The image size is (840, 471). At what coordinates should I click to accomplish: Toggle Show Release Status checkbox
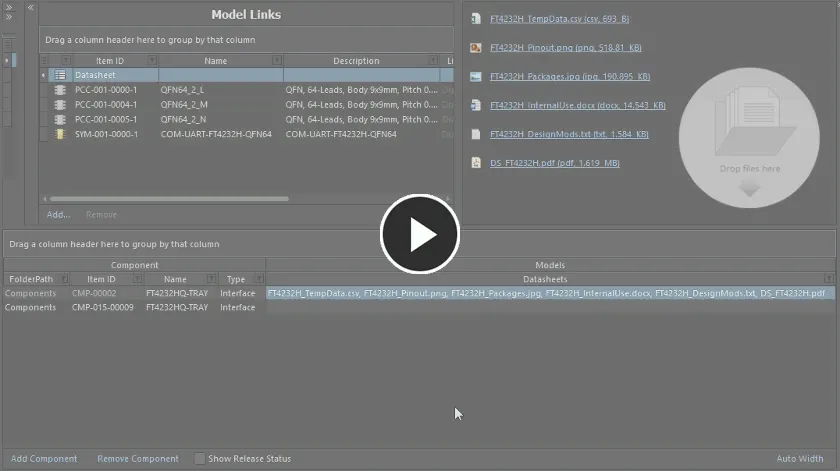coord(199,459)
